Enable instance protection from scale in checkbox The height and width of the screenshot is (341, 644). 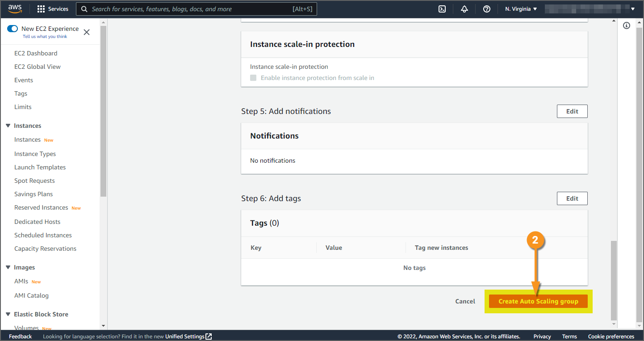pos(253,78)
